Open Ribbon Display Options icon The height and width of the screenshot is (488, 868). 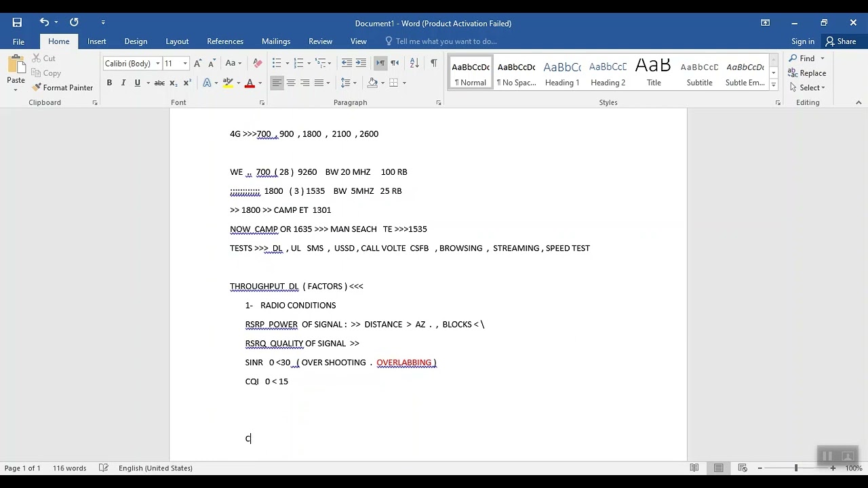765,22
